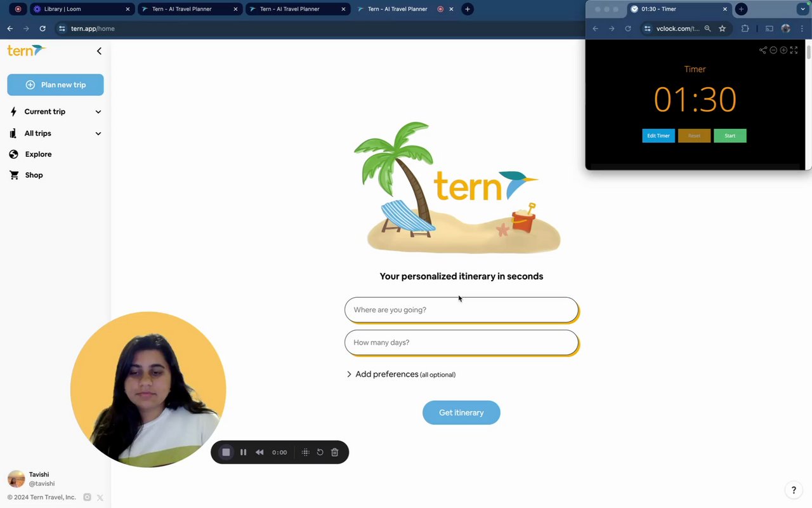Close the Library | Loom tab

pyautogui.click(x=128, y=9)
